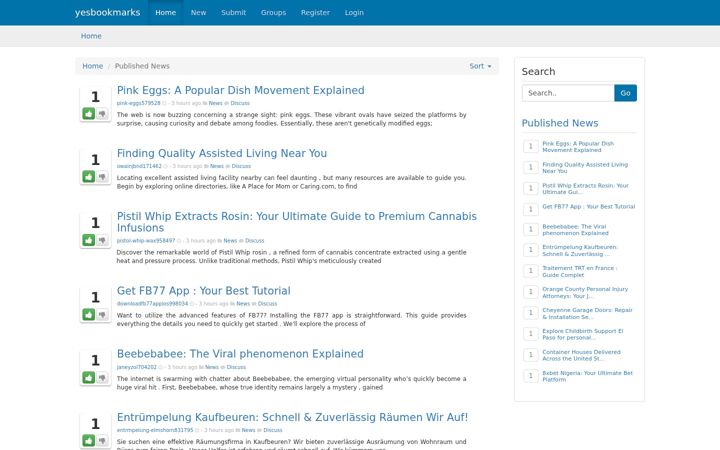Click inside the Search input field
Screen dimensions: 720x450
click(568, 93)
